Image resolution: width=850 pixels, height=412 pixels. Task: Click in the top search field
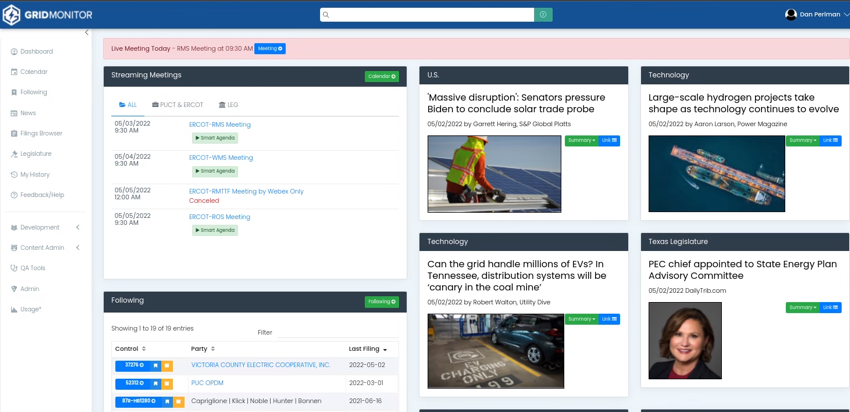pyautogui.click(x=427, y=15)
